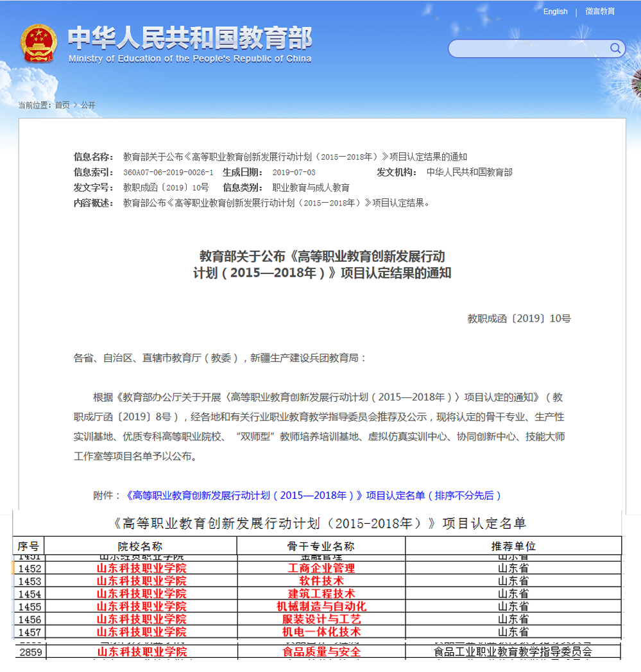Click the 机械制造与自动化 major cell
This screenshot has height=672, width=641.
pyautogui.click(x=321, y=607)
